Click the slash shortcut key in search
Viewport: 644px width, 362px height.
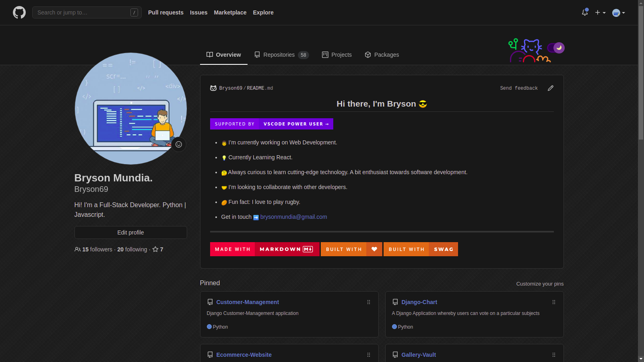[134, 12]
